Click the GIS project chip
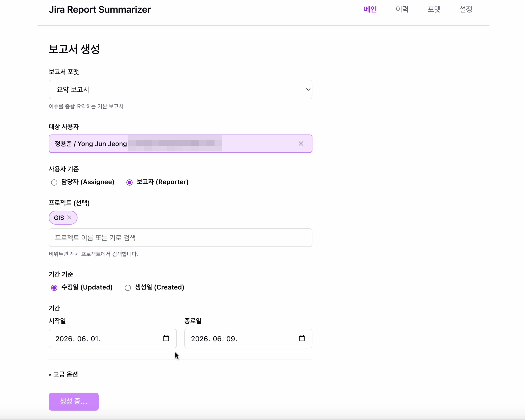The image size is (525, 420). tap(63, 218)
